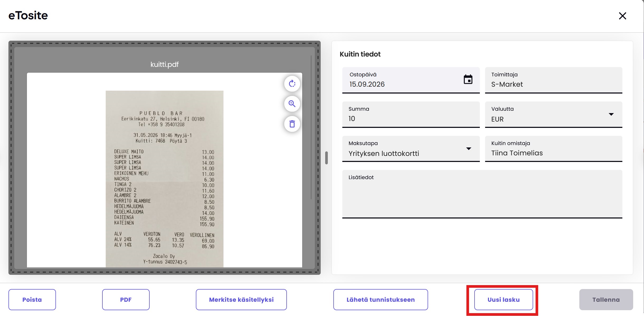644x316 pixels.
Task: Click the Poista button
Action: pyautogui.click(x=32, y=300)
